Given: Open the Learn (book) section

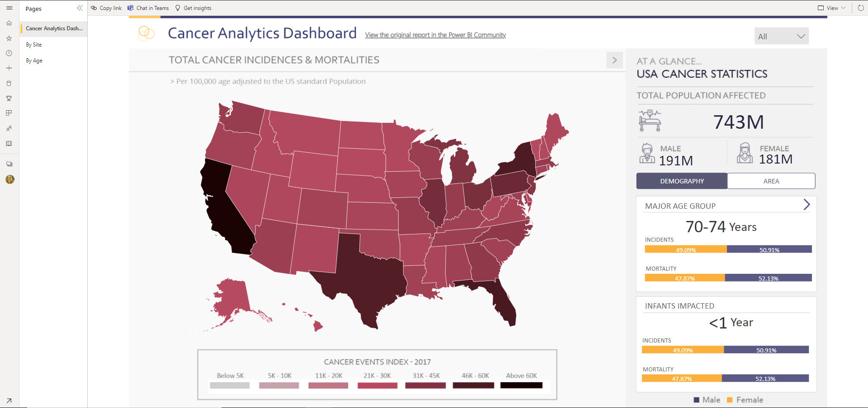Looking at the screenshot, I should tap(9, 143).
